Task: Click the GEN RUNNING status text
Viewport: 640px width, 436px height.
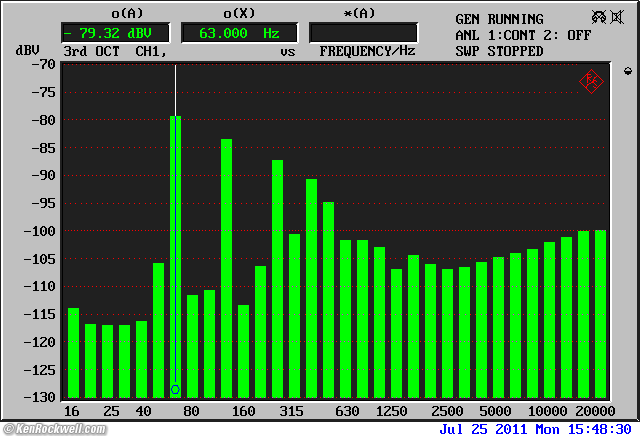Action: click(x=499, y=19)
